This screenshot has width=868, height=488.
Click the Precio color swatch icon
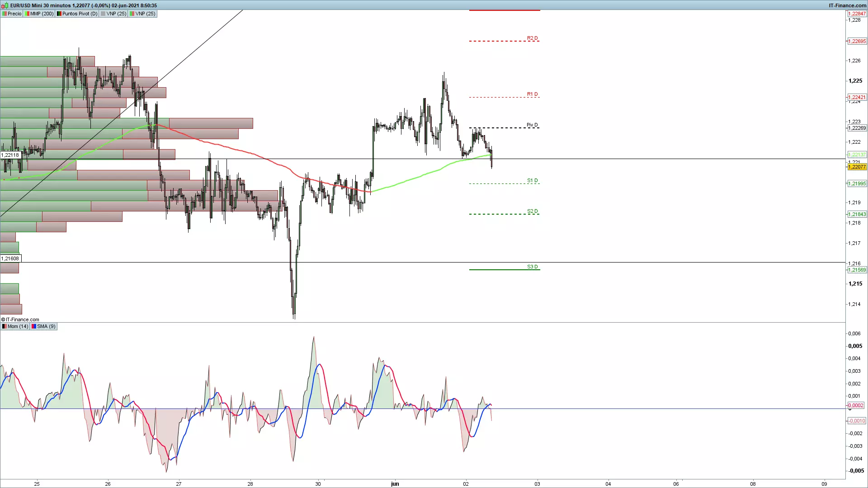point(5,14)
